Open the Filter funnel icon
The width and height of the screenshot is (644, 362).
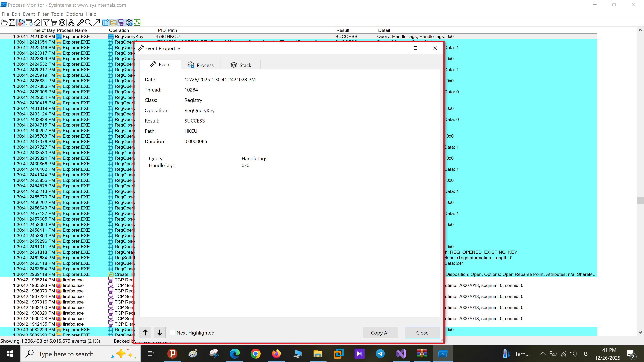coord(46,22)
